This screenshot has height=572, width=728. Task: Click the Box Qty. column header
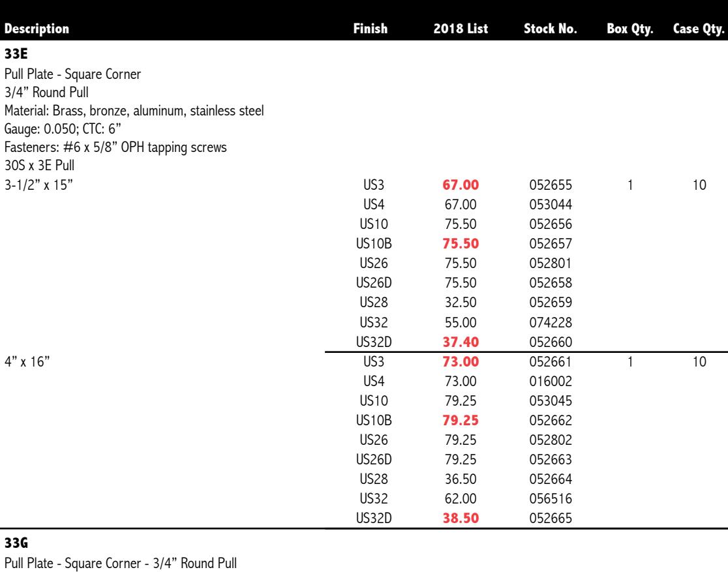(x=629, y=29)
